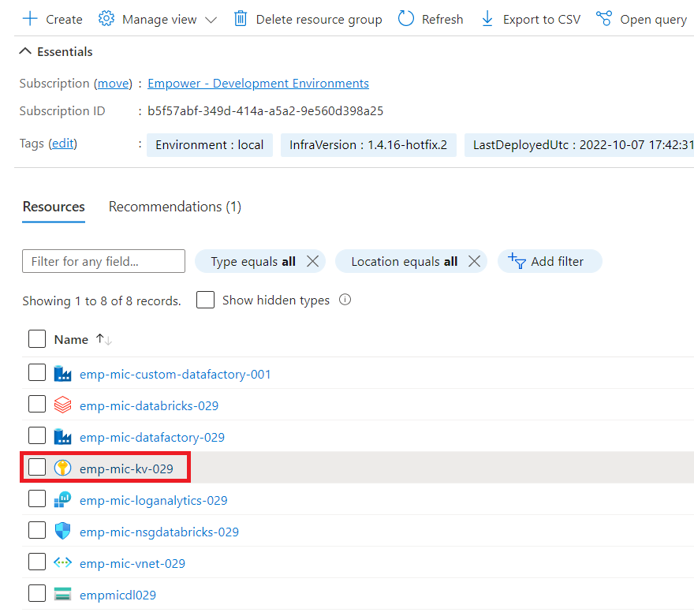Select the Resources tab
Screen dimensions: 694x616
coord(54,207)
